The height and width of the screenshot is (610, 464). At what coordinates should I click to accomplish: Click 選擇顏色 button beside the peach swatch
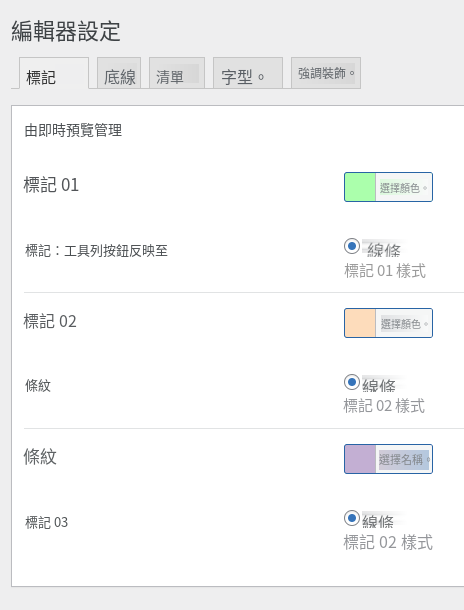[404, 324]
